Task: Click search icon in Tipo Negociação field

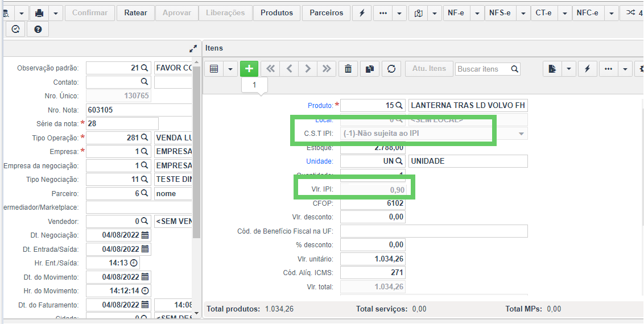Action: point(144,179)
